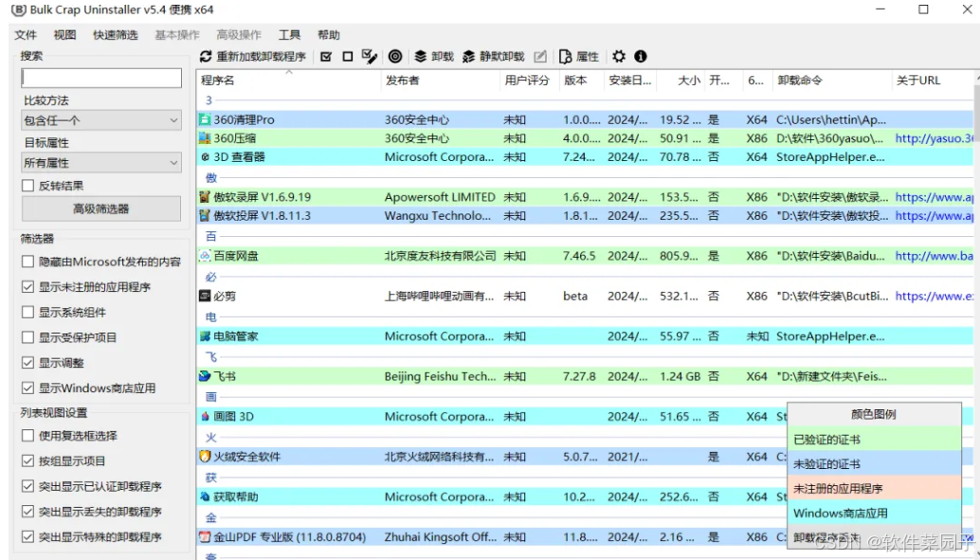Click the invert selection toolbar icon
The width and height of the screenshot is (980, 560).
point(370,56)
